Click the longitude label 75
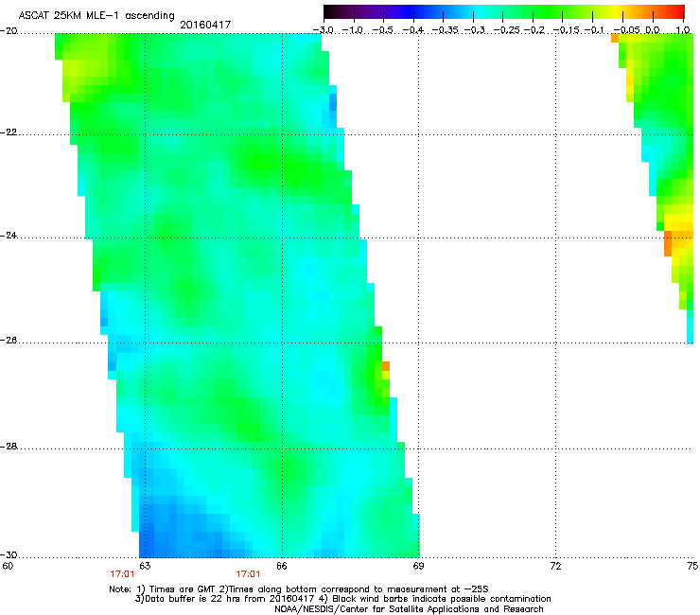The height and width of the screenshot is (615, 700). click(x=692, y=566)
